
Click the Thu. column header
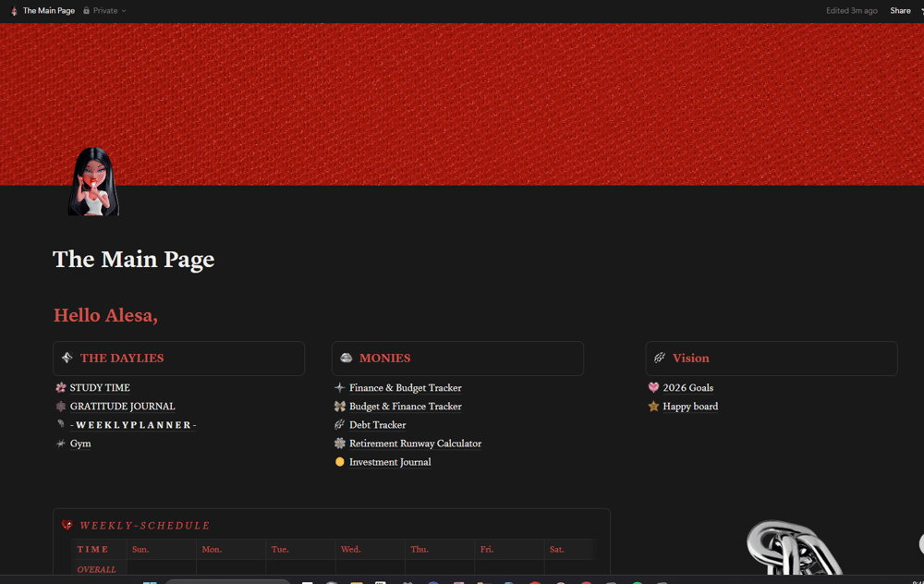pos(419,549)
